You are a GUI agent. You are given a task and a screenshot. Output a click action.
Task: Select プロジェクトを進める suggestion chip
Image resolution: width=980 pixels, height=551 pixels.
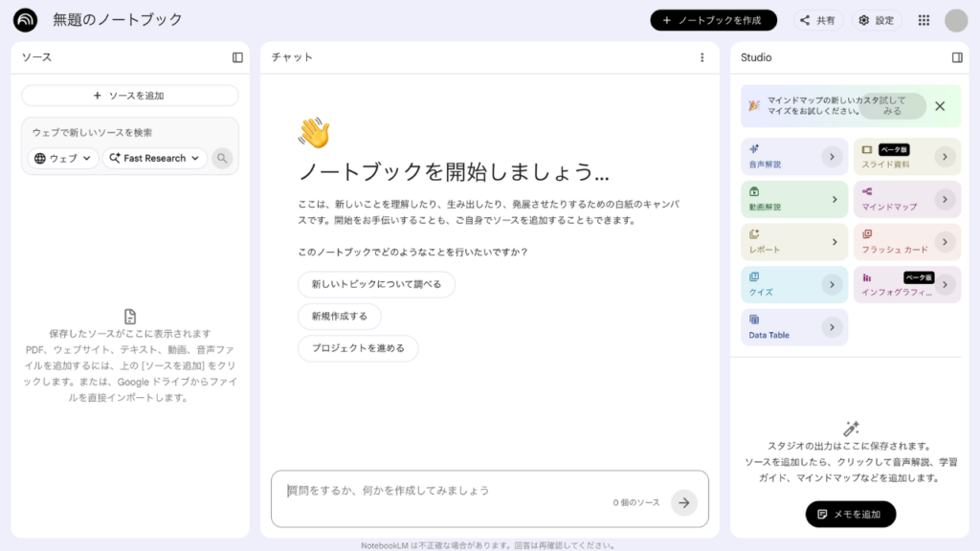coord(358,348)
